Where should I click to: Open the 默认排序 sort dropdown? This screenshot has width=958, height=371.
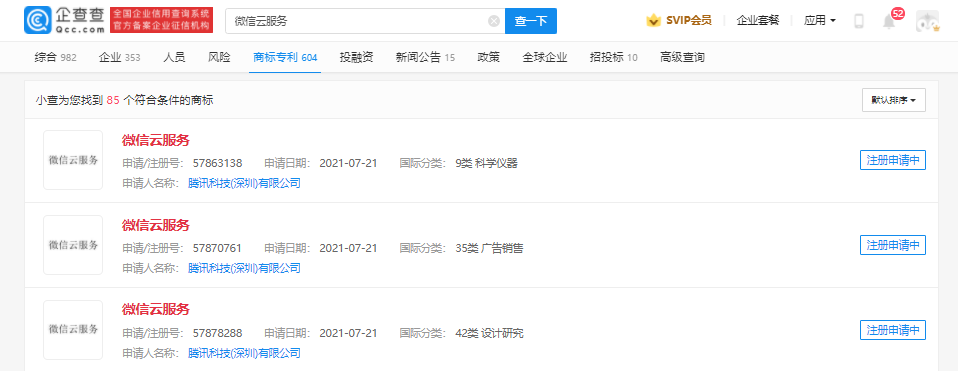tap(894, 100)
